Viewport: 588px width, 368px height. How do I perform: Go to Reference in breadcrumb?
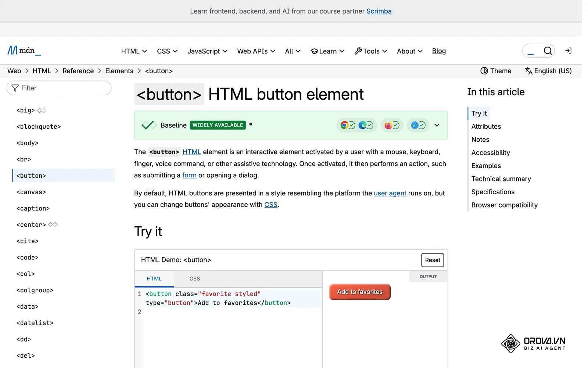78,71
